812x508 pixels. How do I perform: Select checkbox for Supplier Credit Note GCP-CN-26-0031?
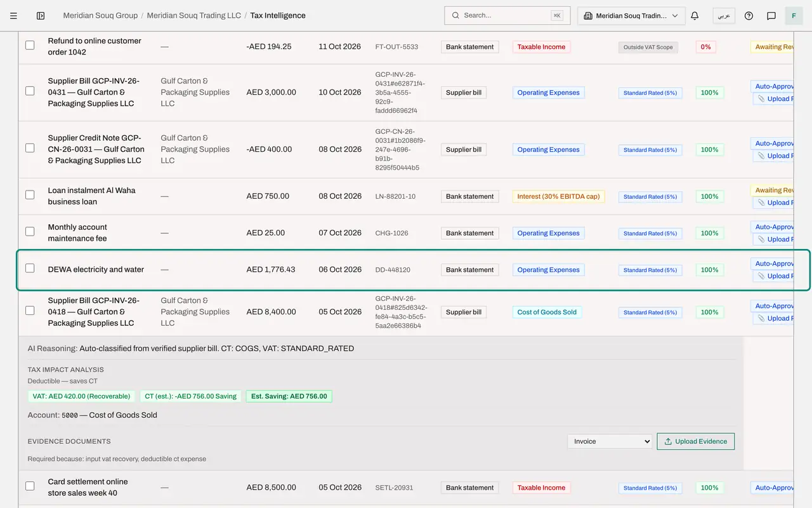pyautogui.click(x=30, y=148)
